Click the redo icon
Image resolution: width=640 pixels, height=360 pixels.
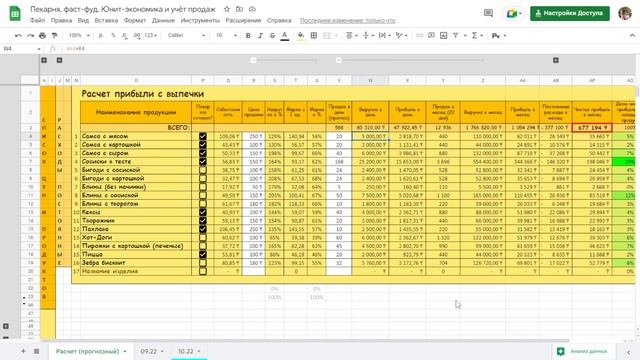[x=30, y=36]
